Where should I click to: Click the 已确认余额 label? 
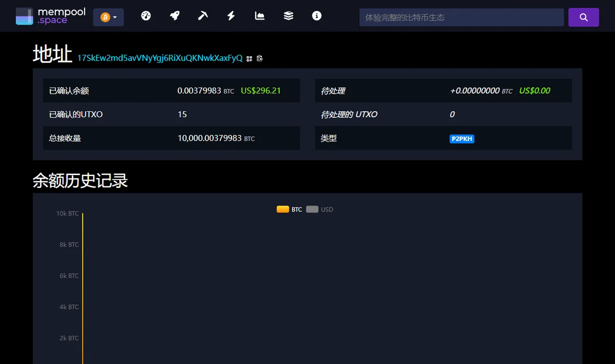pos(69,91)
